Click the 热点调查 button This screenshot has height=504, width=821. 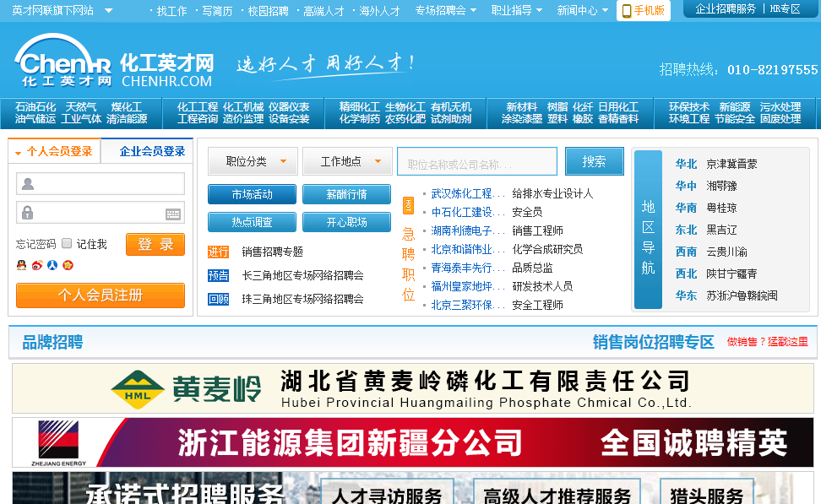[x=252, y=222]
